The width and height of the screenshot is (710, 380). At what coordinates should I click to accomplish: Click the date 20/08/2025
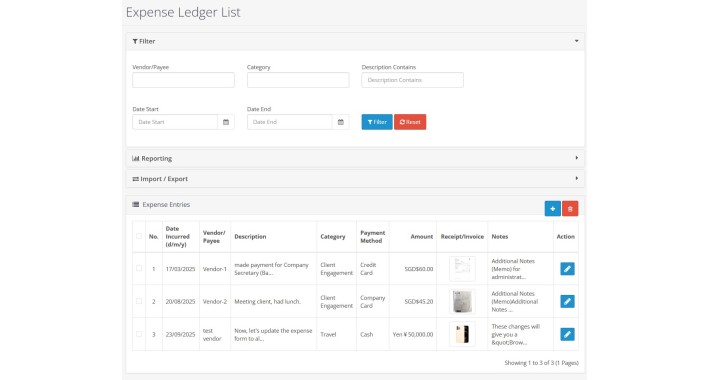pyautogui.click(x=180, y=302)
